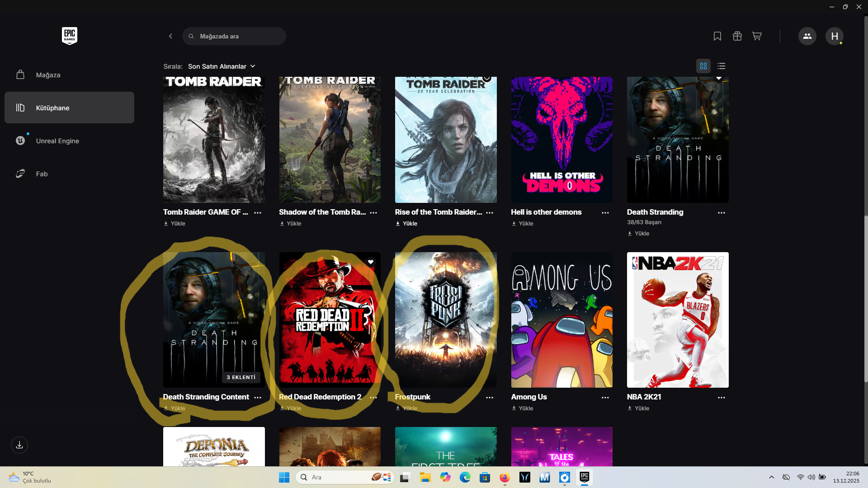Expand the Son Satın Alınanlar sort dropdown

222,66
